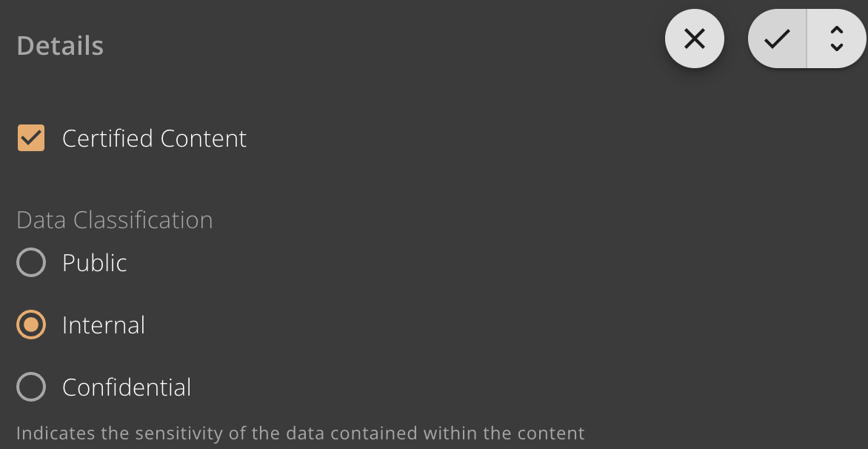Click the Details section heading
Image resolution: width=868 pixels, height=449 pixels.
pyautogui.click(x=60, y=45)
